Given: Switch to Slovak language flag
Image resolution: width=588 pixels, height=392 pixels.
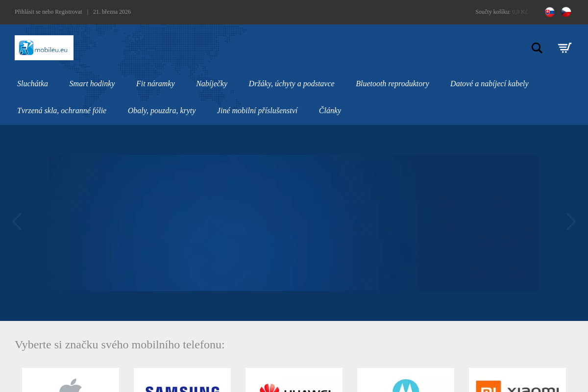Looking at the screenshot, I should (550, 12).
